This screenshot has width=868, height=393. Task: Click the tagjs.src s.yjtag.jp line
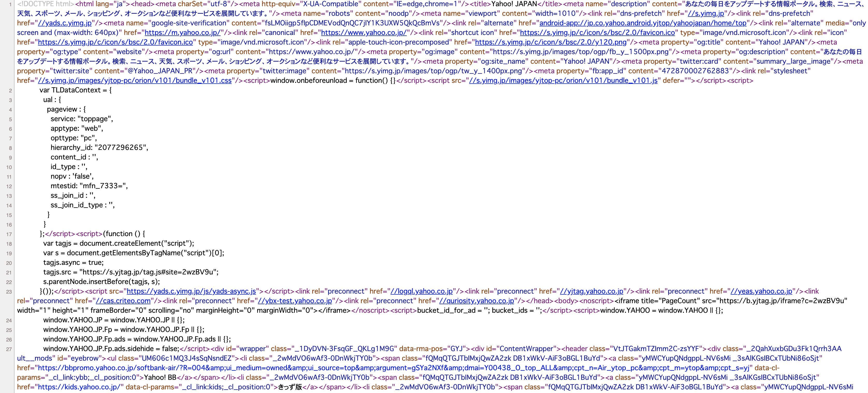pyautogui.click(x=131, y=272)
